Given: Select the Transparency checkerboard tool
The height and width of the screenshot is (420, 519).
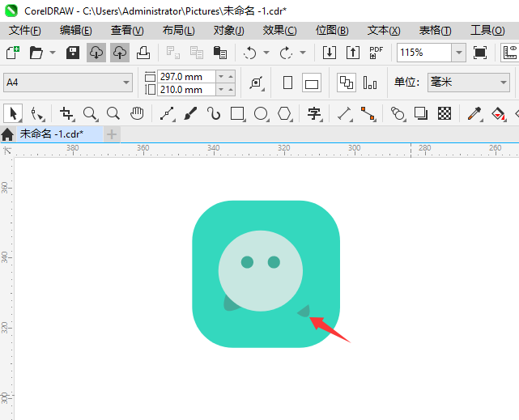Looking at the screenshot, I should click(x=445, y=114).
